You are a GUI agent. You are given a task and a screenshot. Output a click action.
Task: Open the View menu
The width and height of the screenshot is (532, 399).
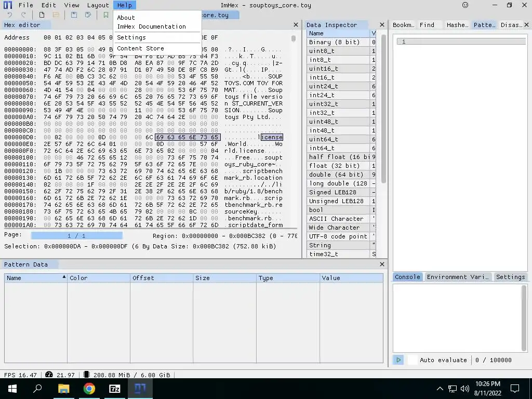[72, 5]
